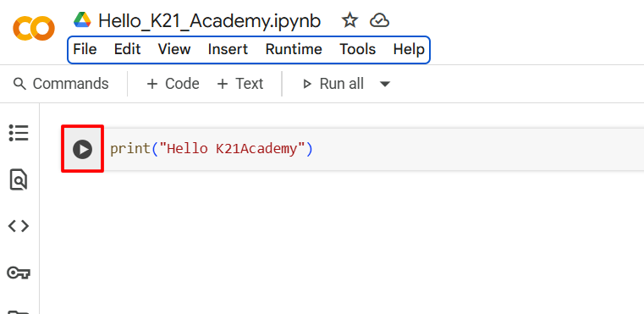Viewport: 644px width, 314px height.
Task: Open the File menu
Action: tap(85, 49)
